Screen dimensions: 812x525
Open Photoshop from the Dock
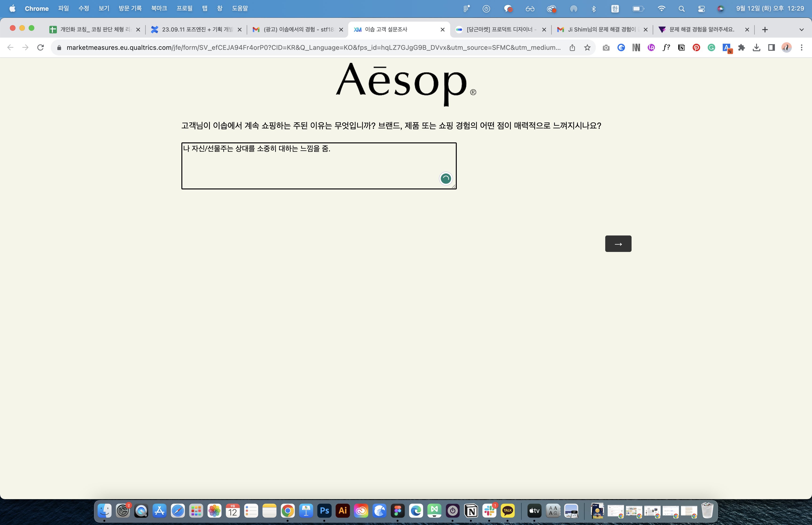tap(324, 511)
